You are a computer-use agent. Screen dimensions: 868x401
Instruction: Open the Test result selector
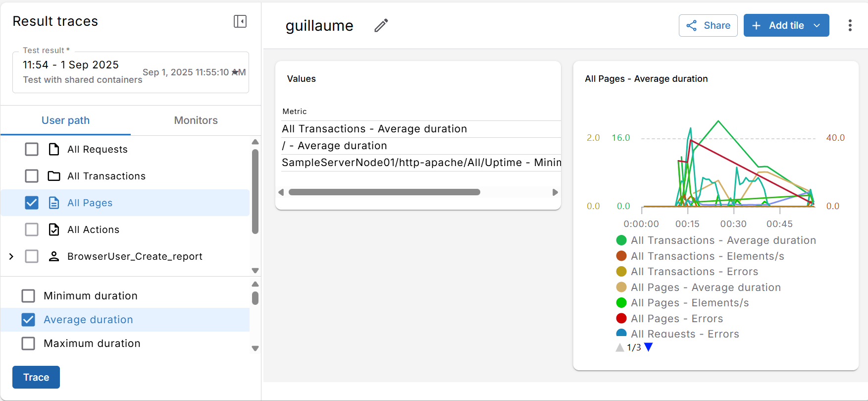click(x=131, y=72)
